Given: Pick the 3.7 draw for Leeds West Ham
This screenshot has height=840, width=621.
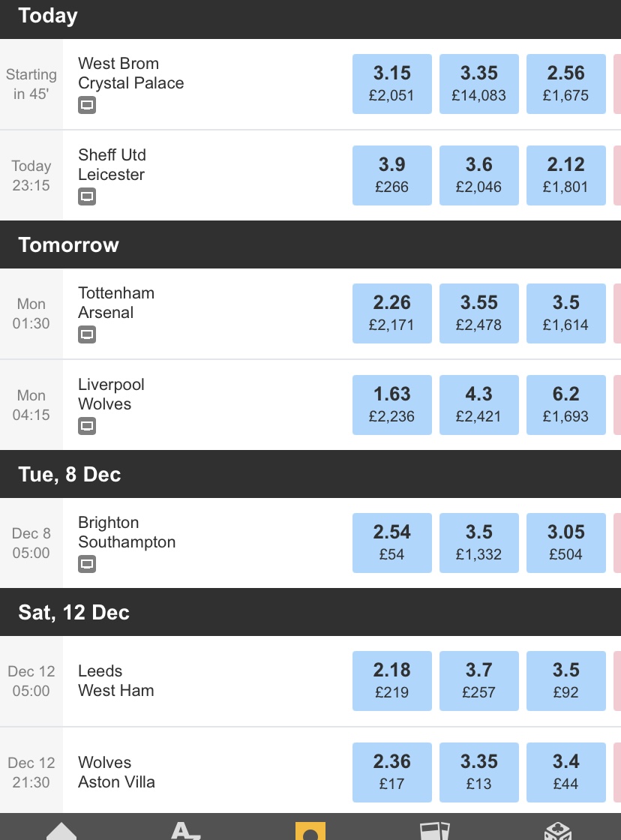Looking at the screenshot, I should click(x=479, y=681).
